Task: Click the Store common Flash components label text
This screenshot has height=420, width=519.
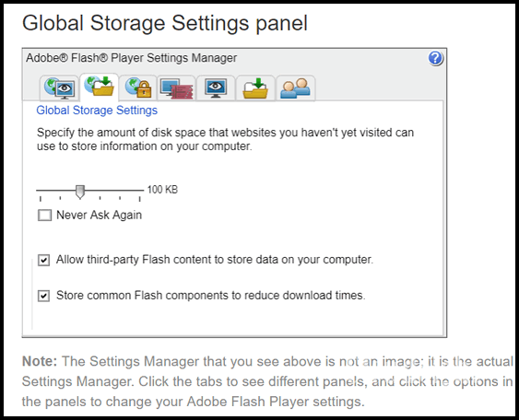Action: pos(211,296)
